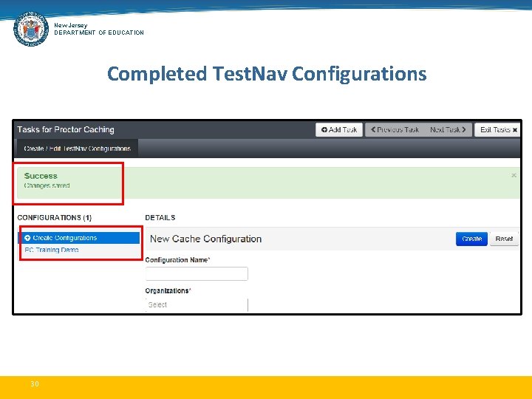Click the Department of Education text
This screenshot has height=399, width=532.
tap(99, 33)
